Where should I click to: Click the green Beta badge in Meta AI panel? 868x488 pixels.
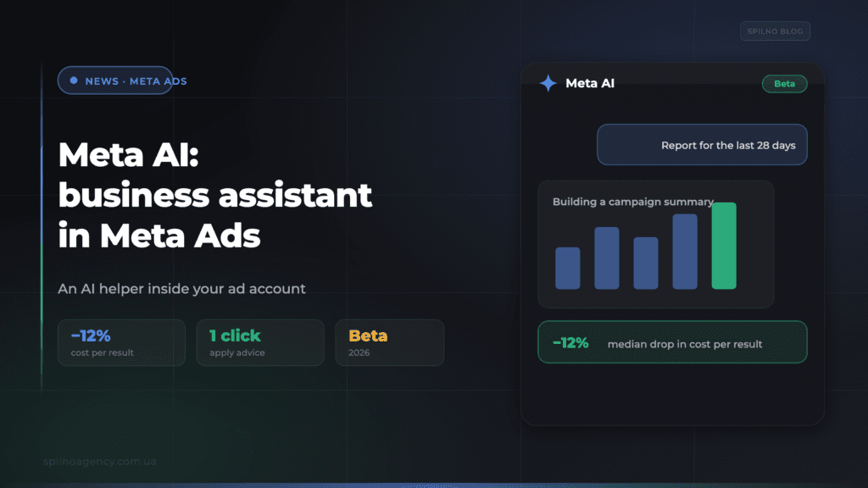(x=784, y=84)
